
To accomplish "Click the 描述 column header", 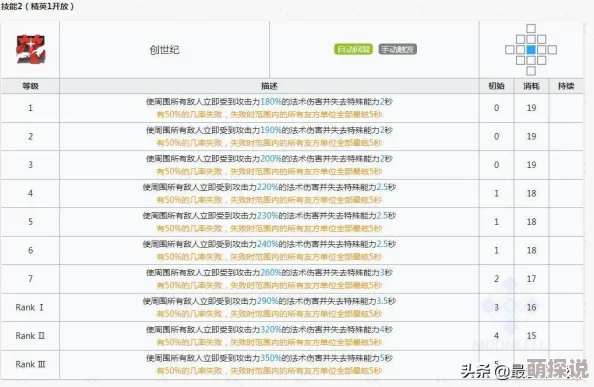I will tap(269, 86).
